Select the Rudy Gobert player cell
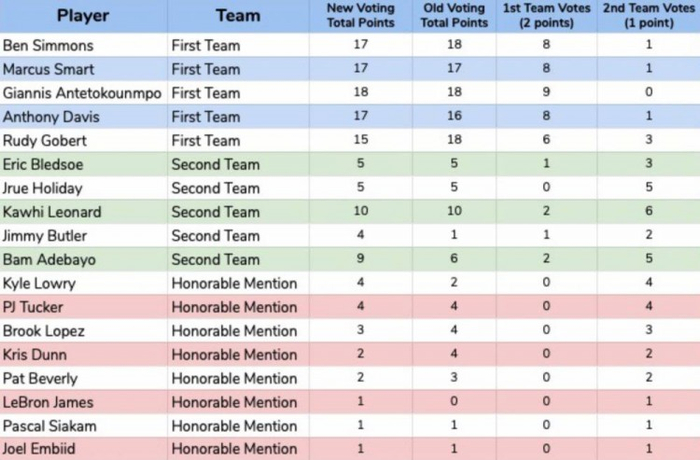The image size is (700, 460). pyautogui.click(x=84, y=141)
